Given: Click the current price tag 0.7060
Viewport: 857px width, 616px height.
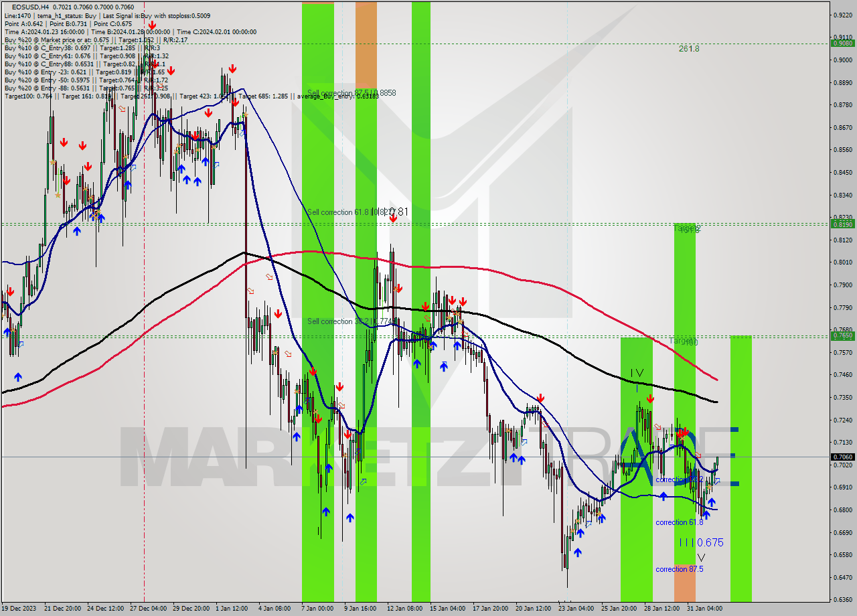Looking at the screenshot, I should tap(842, 457).
